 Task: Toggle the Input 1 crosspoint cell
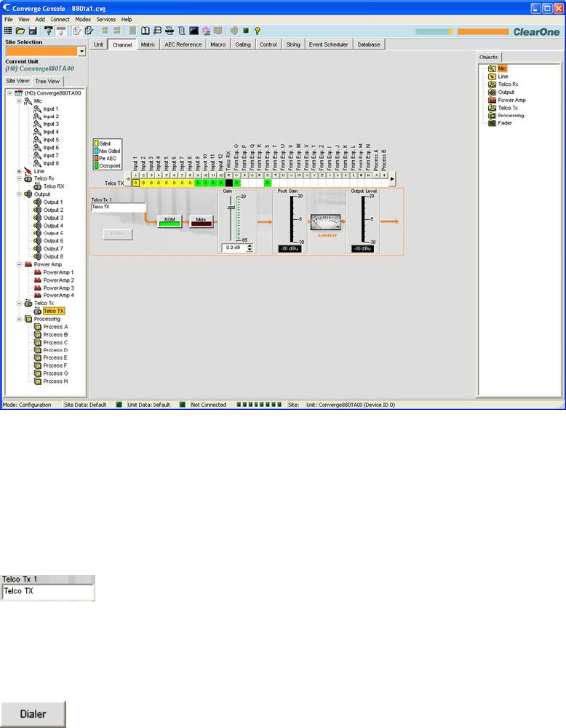point(135,183)
